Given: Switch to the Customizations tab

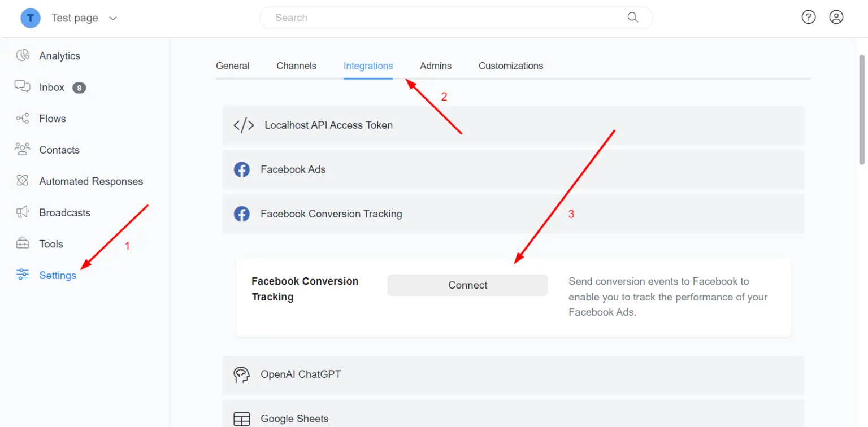Looking at the screenshot, I should [511, 66].
